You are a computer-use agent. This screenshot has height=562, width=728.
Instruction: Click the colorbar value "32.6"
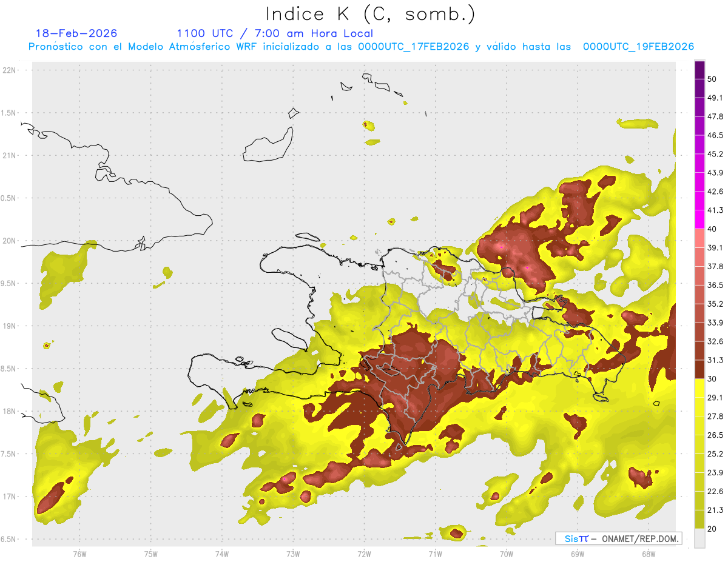[715, 341]
